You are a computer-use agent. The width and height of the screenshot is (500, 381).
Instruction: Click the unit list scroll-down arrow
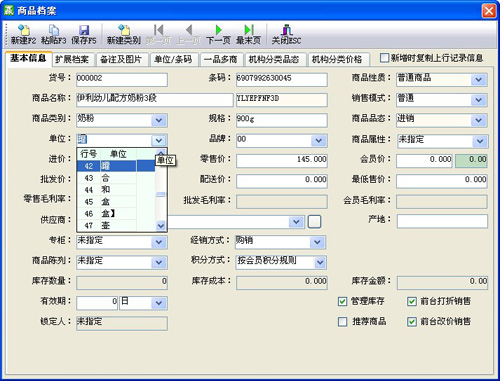coord(161,226)
